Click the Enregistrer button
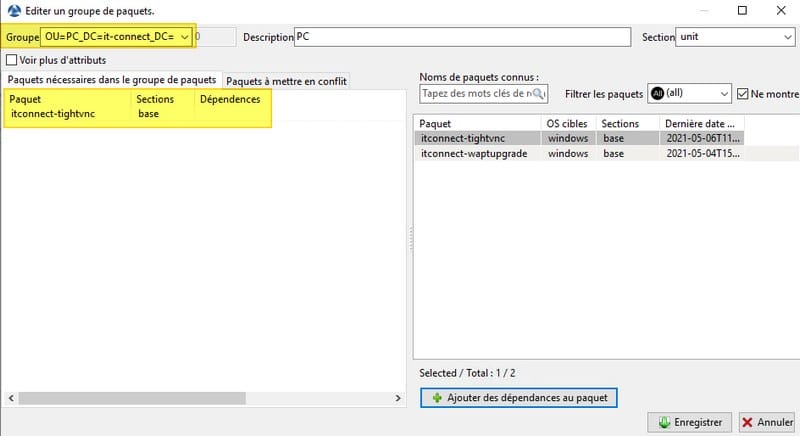 pos(690,422)
